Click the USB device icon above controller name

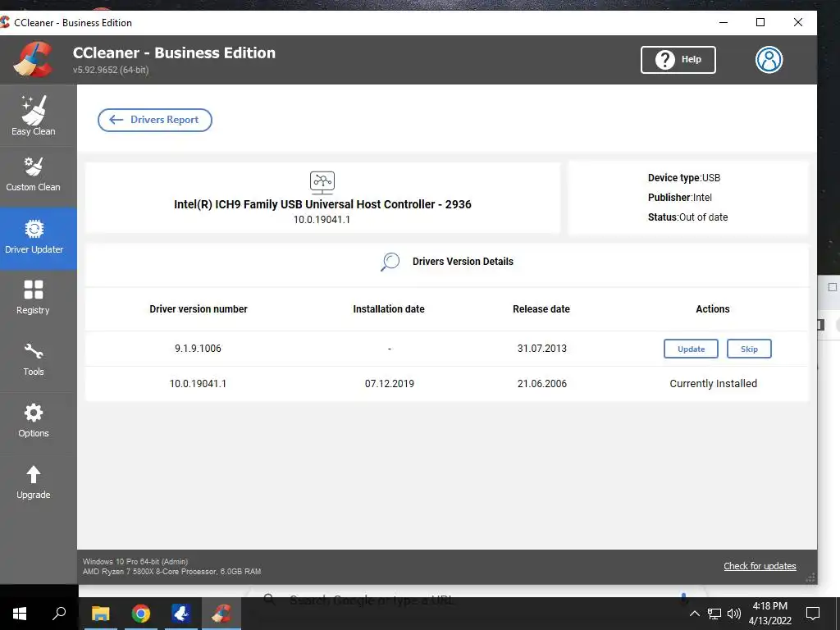(322, 183)
